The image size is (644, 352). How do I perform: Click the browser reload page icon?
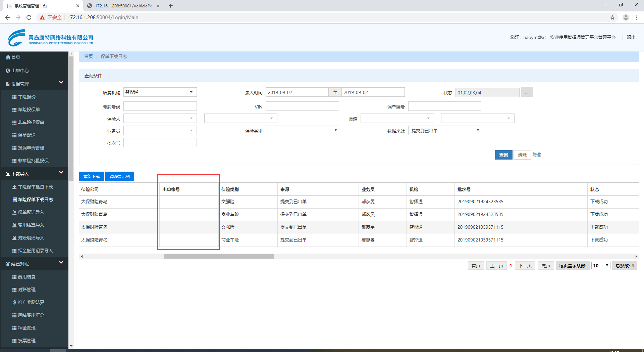pos(29,17)
